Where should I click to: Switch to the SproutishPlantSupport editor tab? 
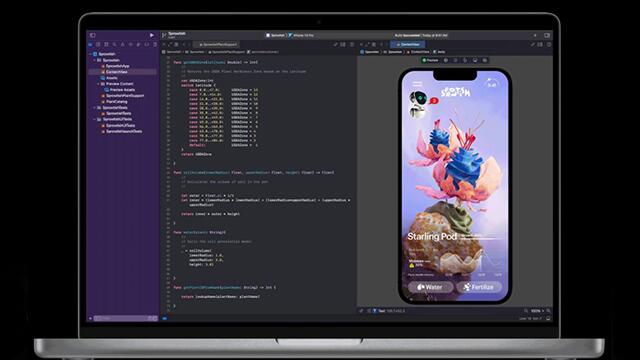(x=218, y=44)
